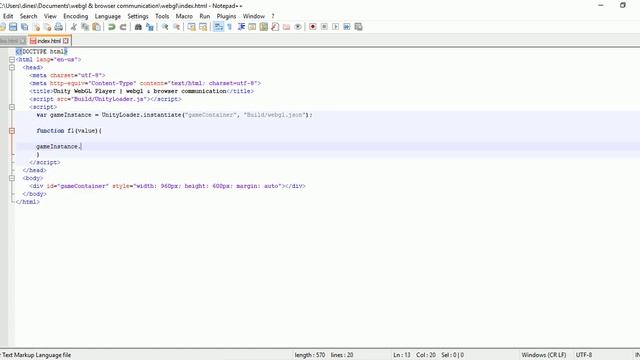Click the 'function f1(value){' line
640x360 pixels.
(69, 131)
